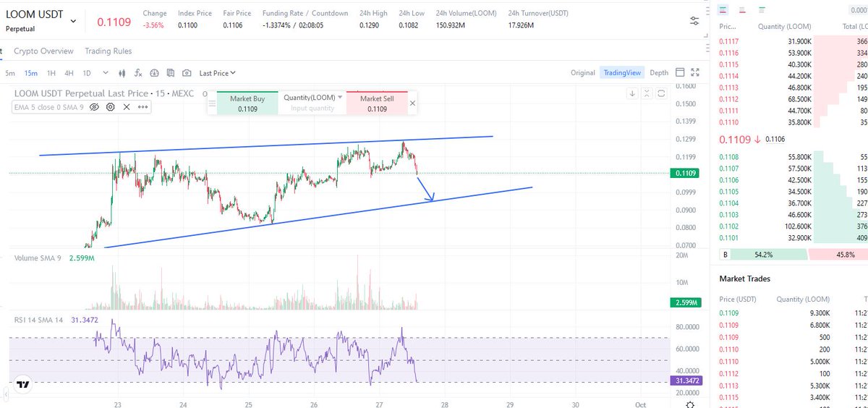Click the Market Sell button

[x=377, y=103]
